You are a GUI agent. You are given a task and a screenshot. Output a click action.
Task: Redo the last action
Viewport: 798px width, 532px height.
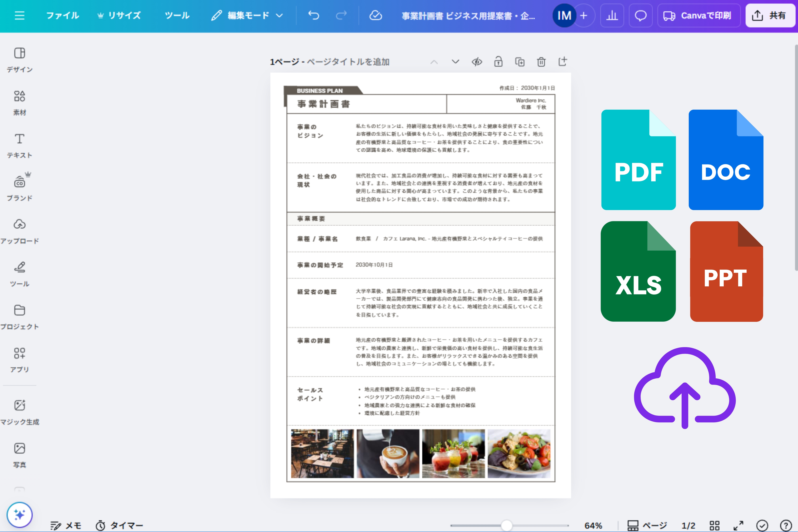pos(341,16)
